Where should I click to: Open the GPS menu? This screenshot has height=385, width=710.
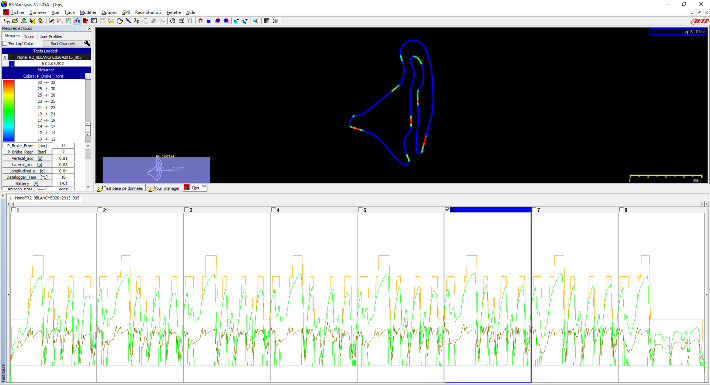click(125, 12)
